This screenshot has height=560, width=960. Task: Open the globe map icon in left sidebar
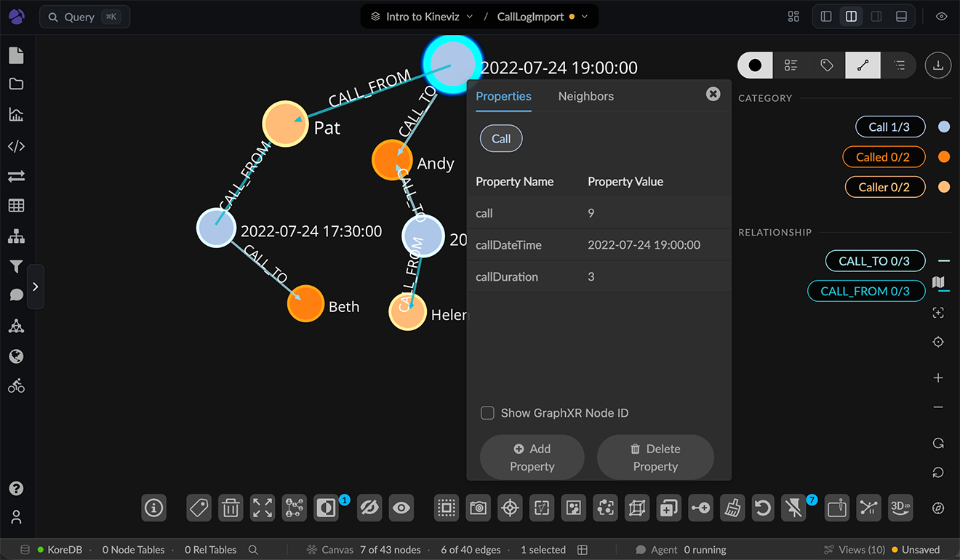click(x=16, y=356)
